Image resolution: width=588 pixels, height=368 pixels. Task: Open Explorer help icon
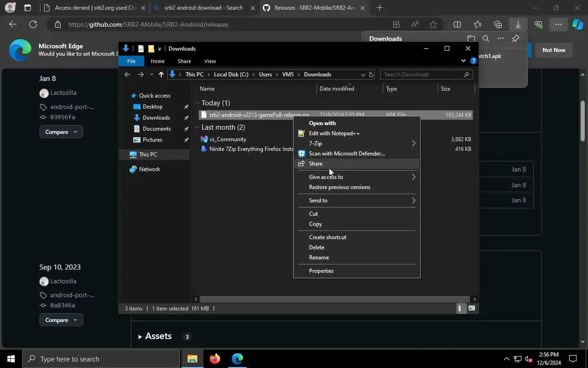point(473,61)
